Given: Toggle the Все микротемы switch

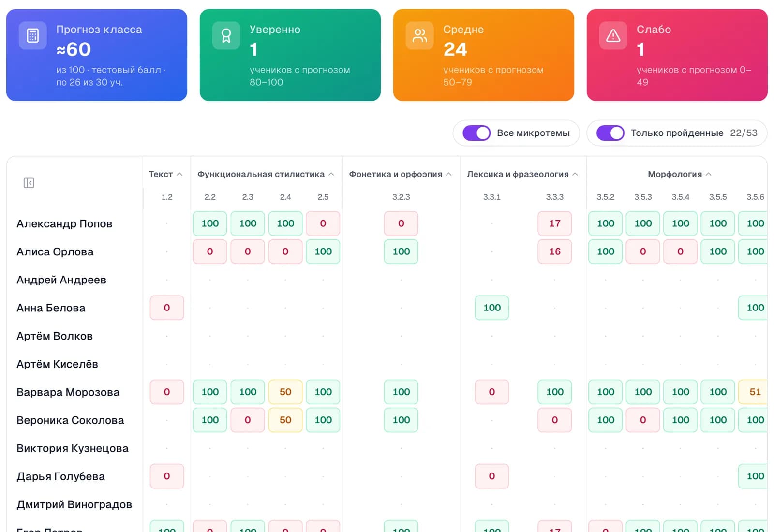Looking at the screenshot, I should pyautogui.click(x=476, y=133).
